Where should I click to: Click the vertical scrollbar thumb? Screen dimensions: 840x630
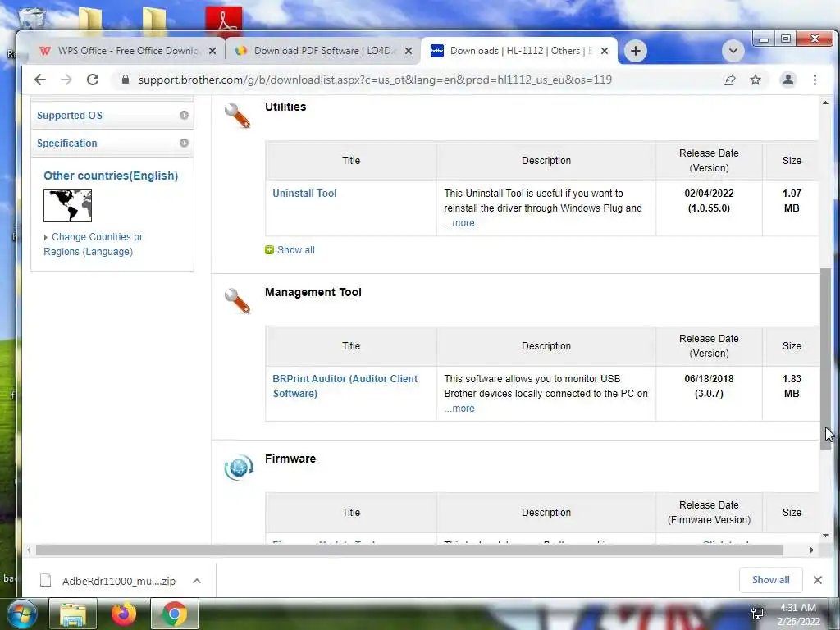(x=825, y=359)
